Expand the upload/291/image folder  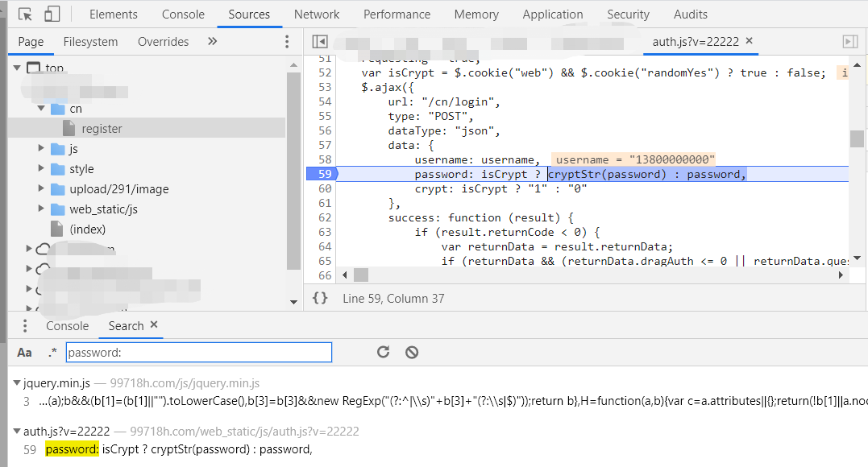point(42,189)
